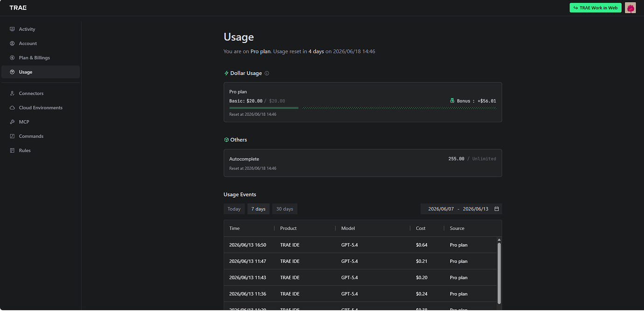The image size is (644, 311).
Task: Click the Time column header
Action: pos(234,228)
